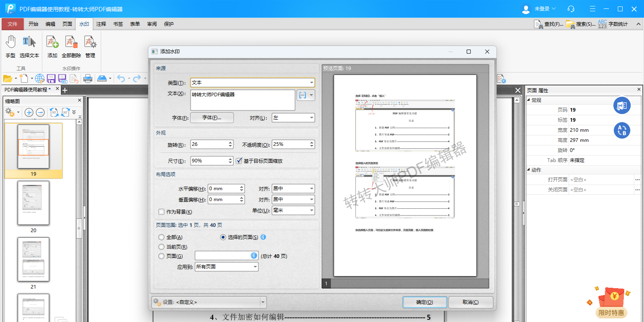Image resolution: width=644 pixels, height=322 pixels.
Task: Click the Save As disk icon
Action: [62, 79]
